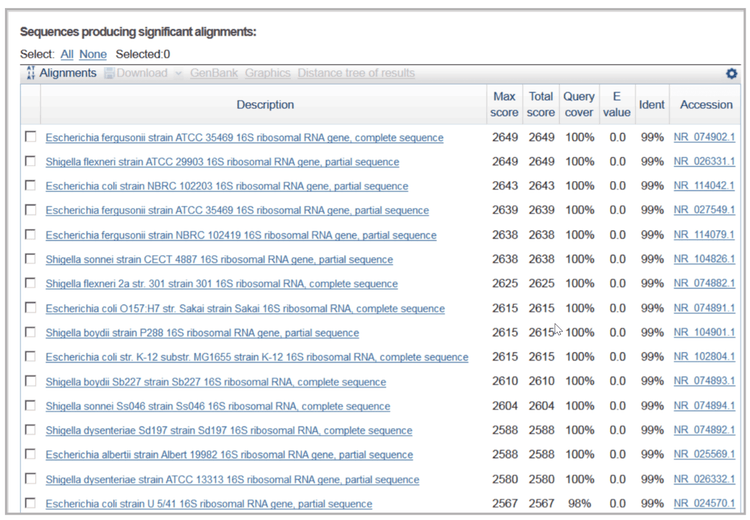Open Shigella dysenteriae Sd197 description link
Image resolution: width=750 pixels, height=520 pixels.
click(x=228, y=431)
